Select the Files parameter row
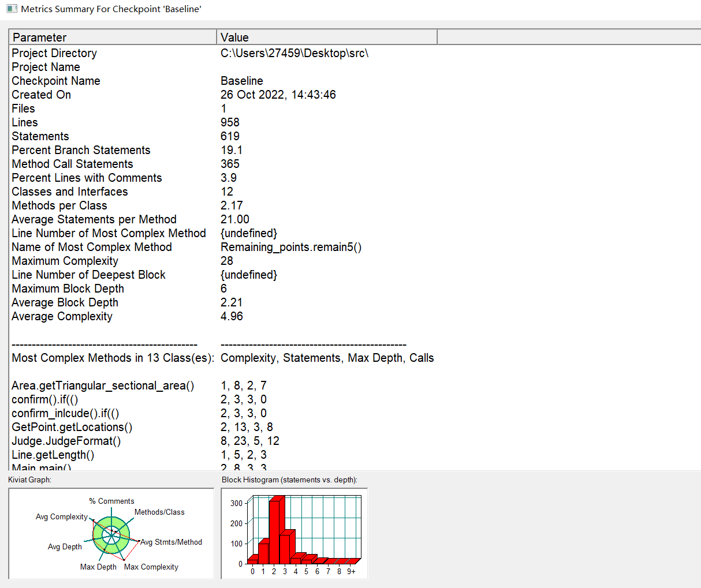This screenshot has width=701, height=588. pos(23,108)
